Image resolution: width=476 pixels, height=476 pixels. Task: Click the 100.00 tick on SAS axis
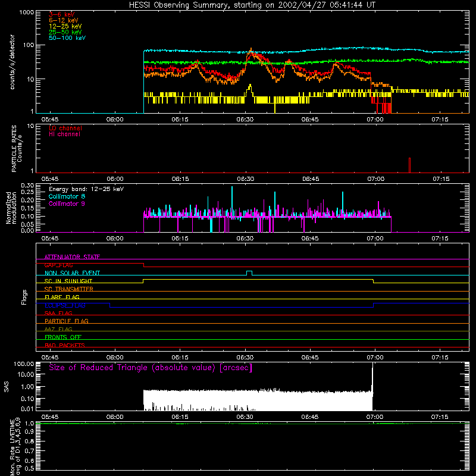tap(24, 364)
